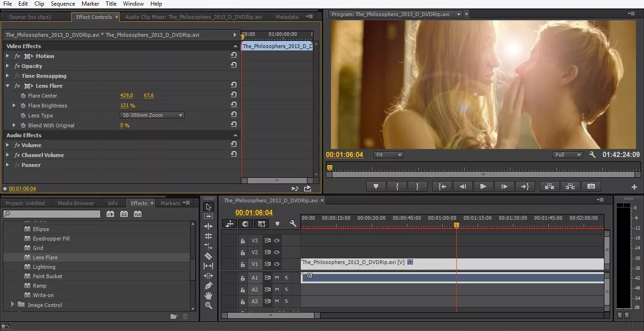Open the Title menu
The height and width of the screenshot is (331, 644).
[x=111, y=4]
